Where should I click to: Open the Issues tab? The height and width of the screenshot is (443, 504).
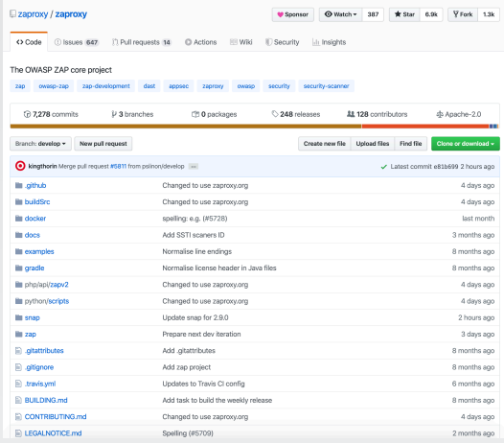click(x=77, y=42)
